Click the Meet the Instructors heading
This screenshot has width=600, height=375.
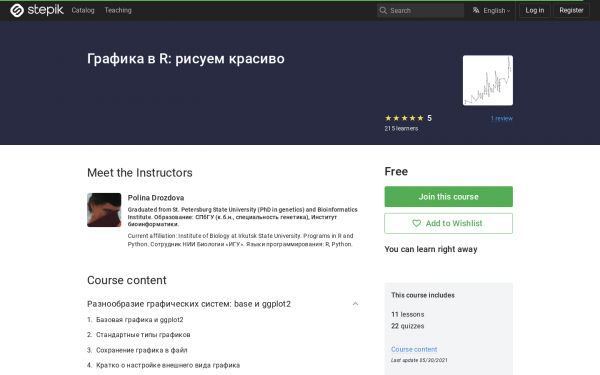pos(140,173)
